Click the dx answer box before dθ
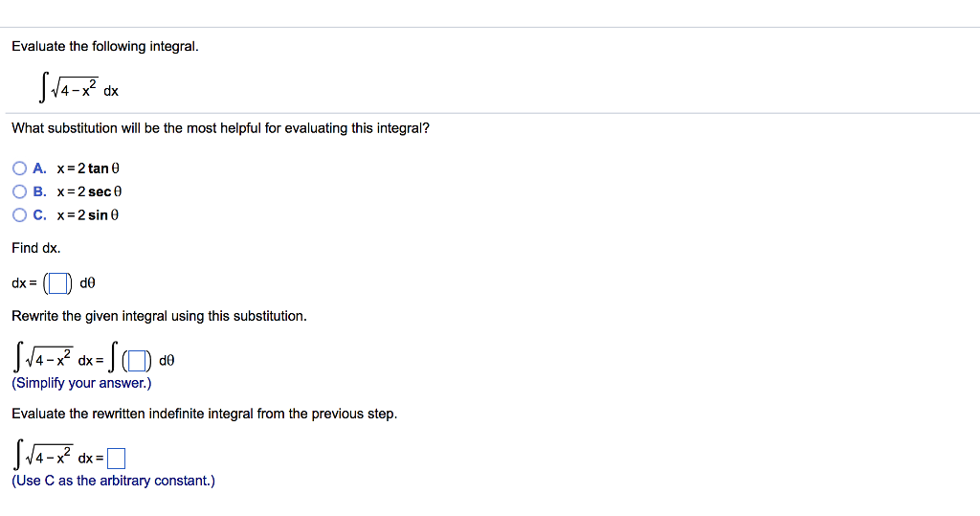This screenshot has height=516, width=980. pos(57,284)
